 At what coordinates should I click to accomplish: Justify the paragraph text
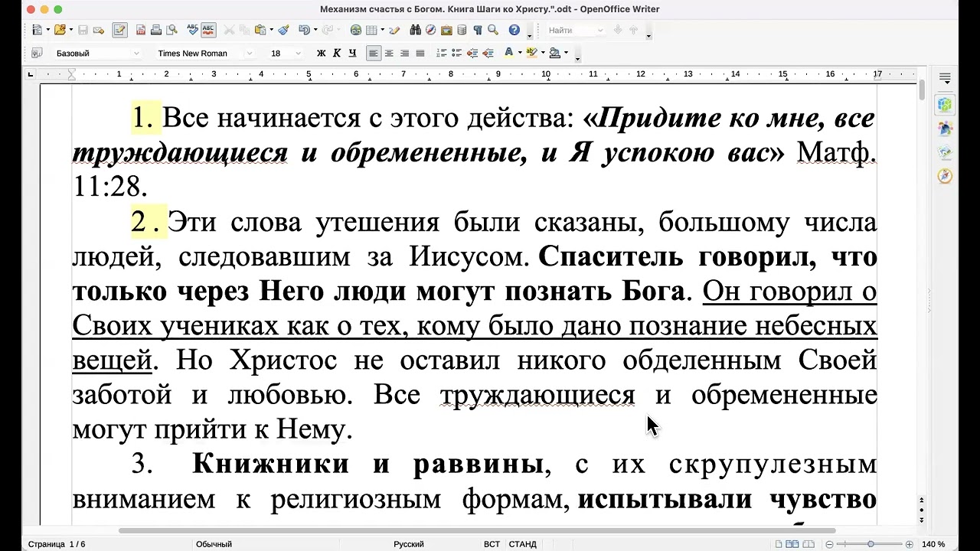point(420,53)
